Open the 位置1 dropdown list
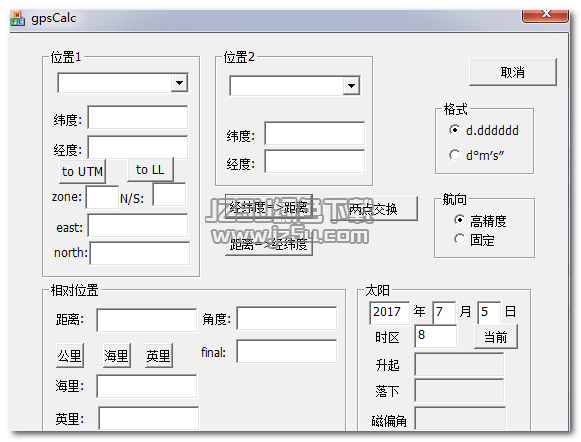The width and height of the screenshot is (581, 442). (179, 83)
